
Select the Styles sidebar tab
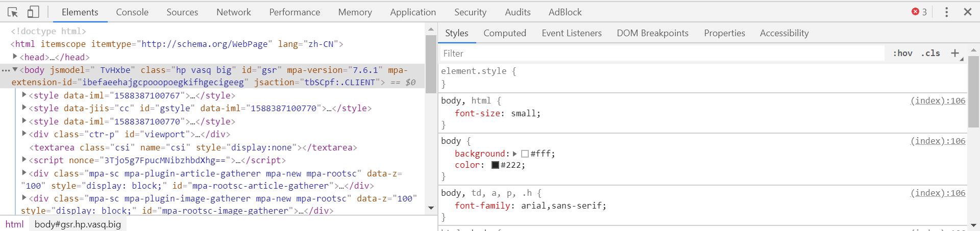point(456,33)
